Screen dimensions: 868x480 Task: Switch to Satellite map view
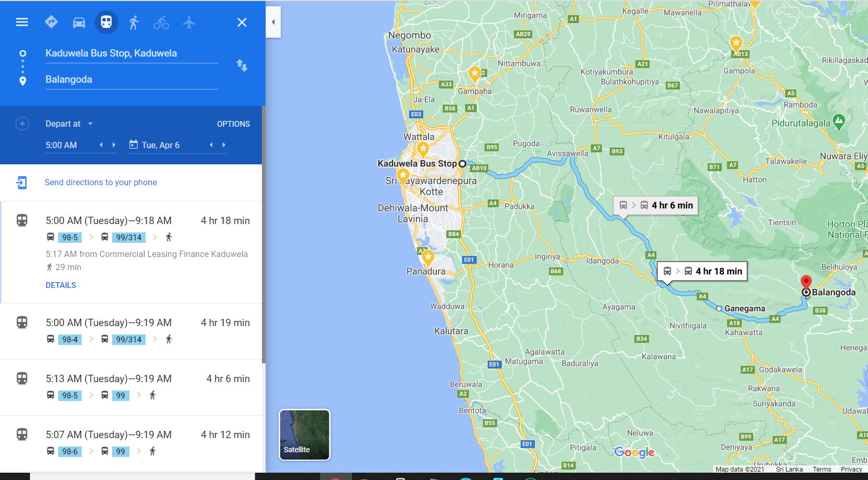tap(304, 435)
